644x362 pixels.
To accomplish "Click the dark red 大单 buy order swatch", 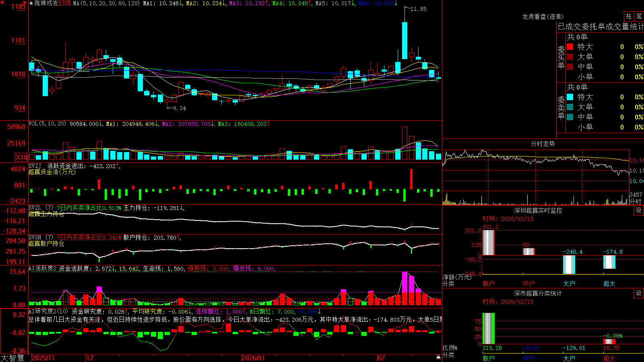I will pyautogui.click(x=570, y=57).
